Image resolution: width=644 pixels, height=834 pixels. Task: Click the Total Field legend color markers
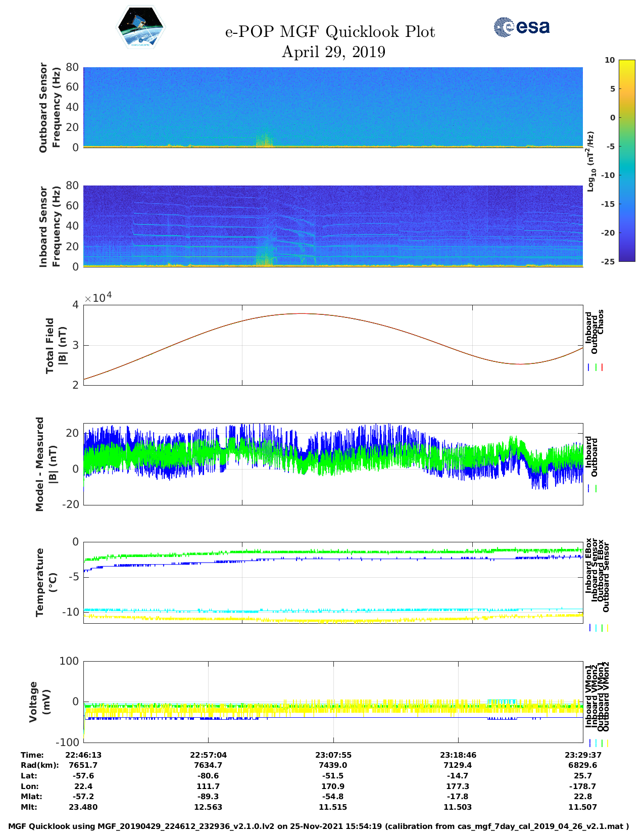pos(596,367)
